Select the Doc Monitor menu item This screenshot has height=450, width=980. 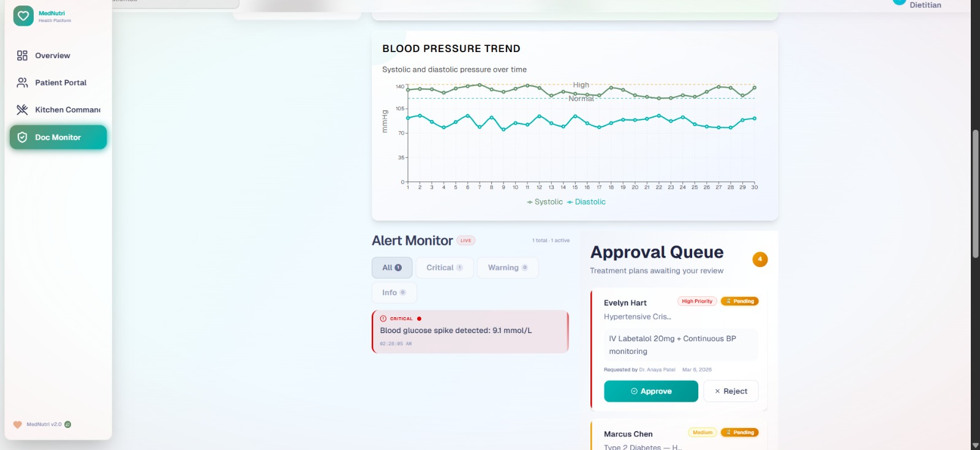58,137
